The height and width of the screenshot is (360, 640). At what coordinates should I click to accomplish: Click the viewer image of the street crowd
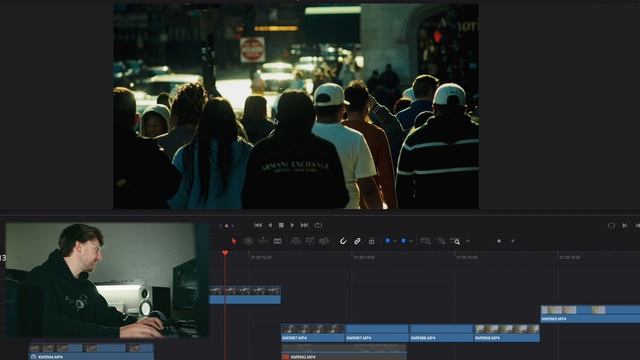point(296,107)
